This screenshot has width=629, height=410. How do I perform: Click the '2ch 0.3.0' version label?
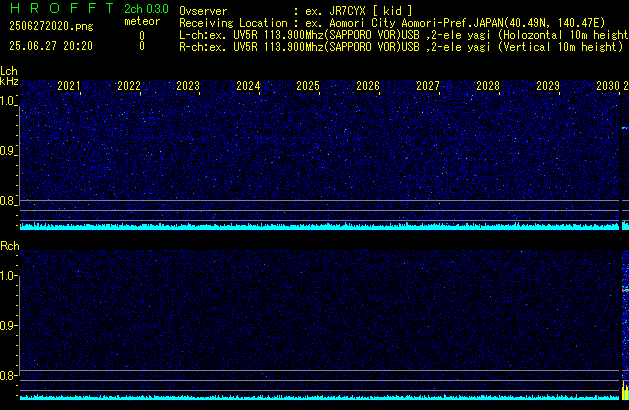[146, 9]
